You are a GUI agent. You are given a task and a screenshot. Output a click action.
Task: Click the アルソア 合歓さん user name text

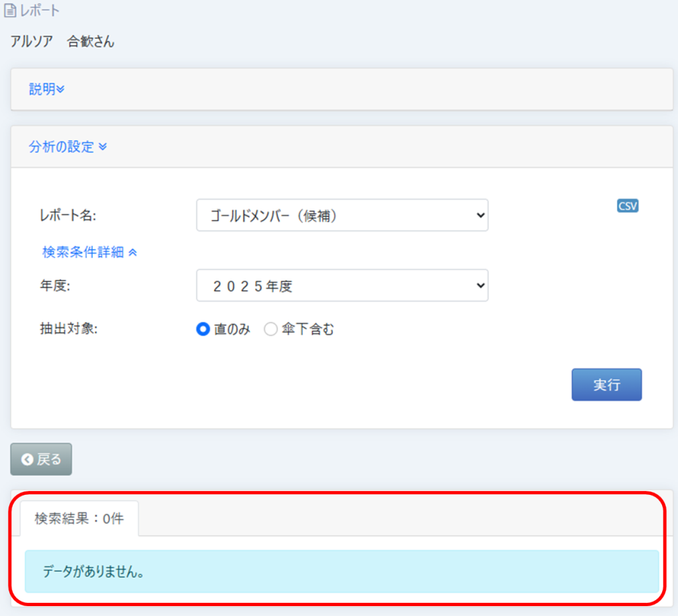[62, 42]
